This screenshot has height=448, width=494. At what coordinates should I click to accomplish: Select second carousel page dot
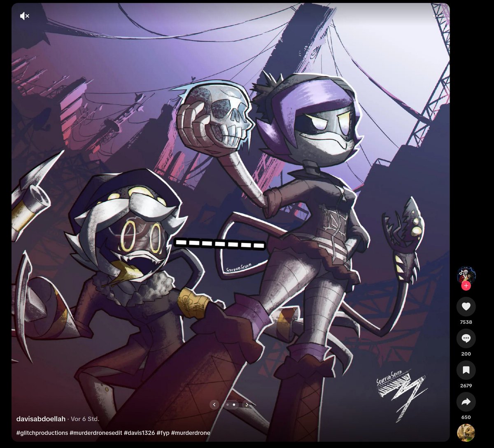[x=234, y=405]
